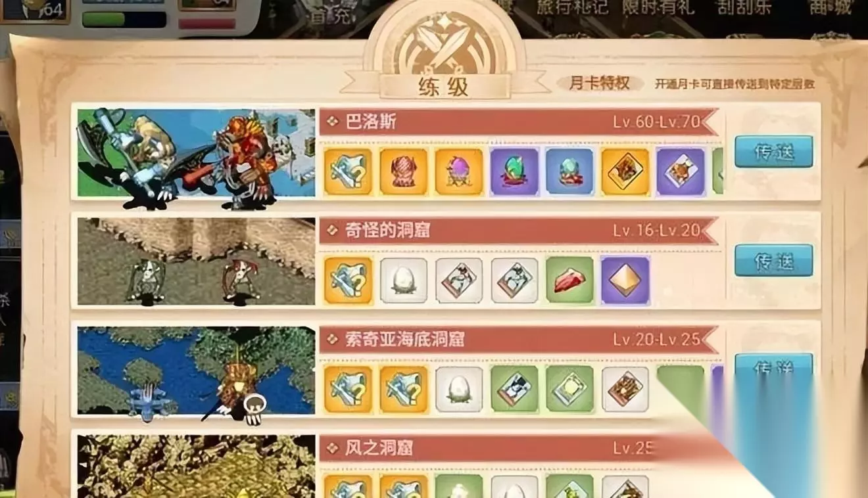Open the 巴洛斯 dungeon preview image
The image size is (868, 498).
(196, 152)
